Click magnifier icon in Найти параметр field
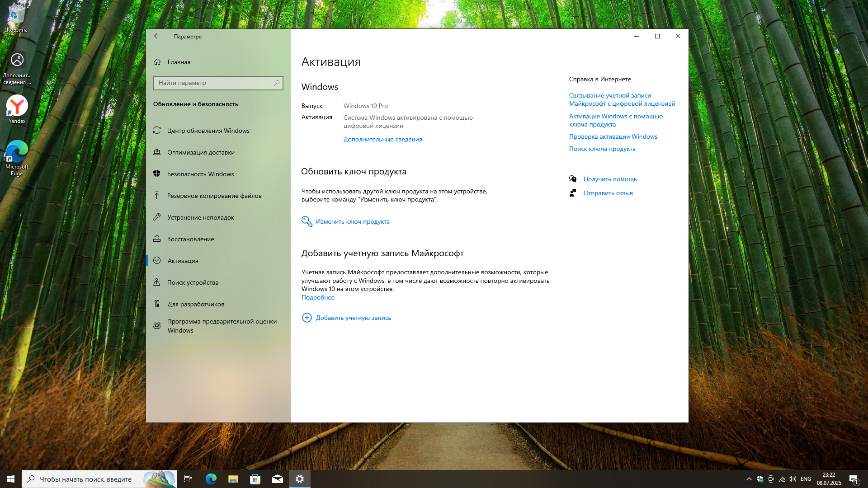868x488 pixels. tap(277, 83)
